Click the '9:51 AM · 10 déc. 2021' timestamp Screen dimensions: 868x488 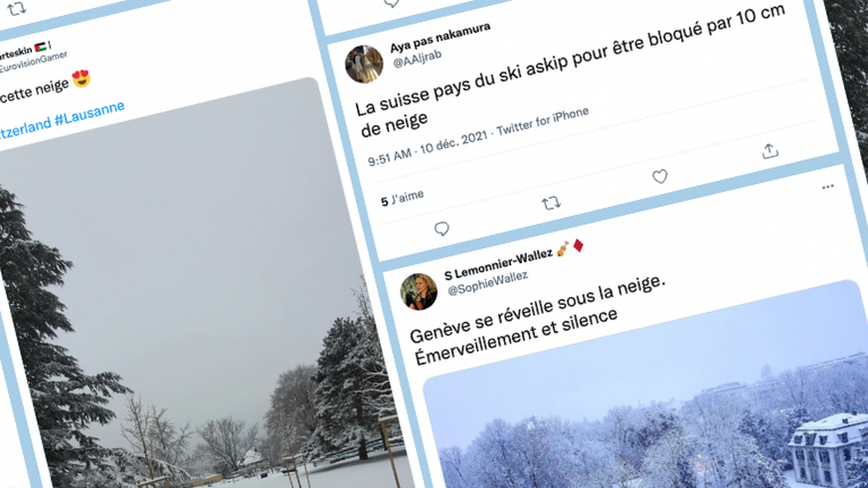click(x=428, y=147)
